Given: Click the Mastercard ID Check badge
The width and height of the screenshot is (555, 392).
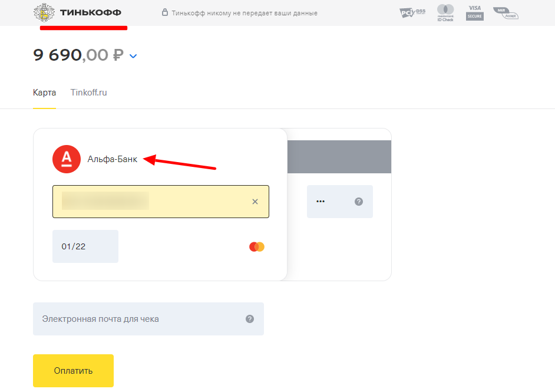Looking at the screenshot, I should [445, 12].
